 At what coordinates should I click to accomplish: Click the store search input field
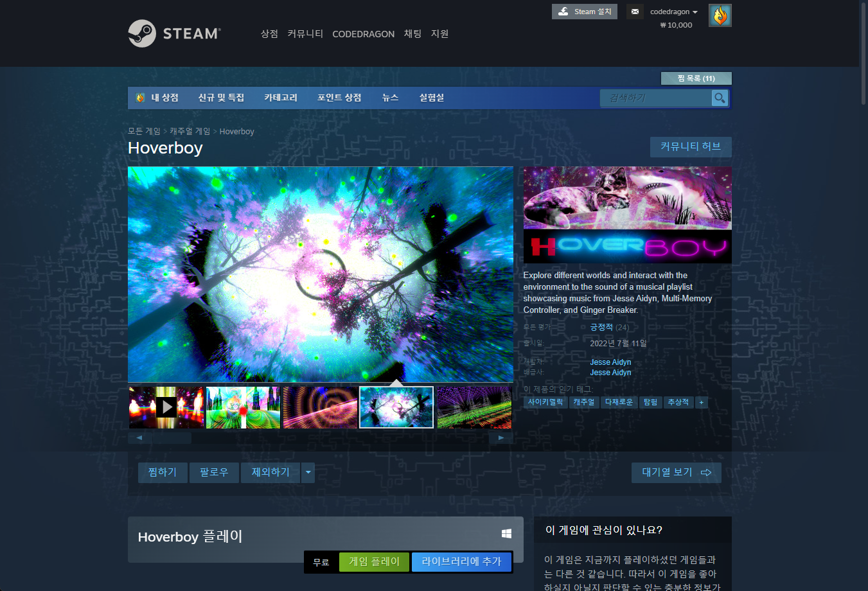tap(656, 98)
